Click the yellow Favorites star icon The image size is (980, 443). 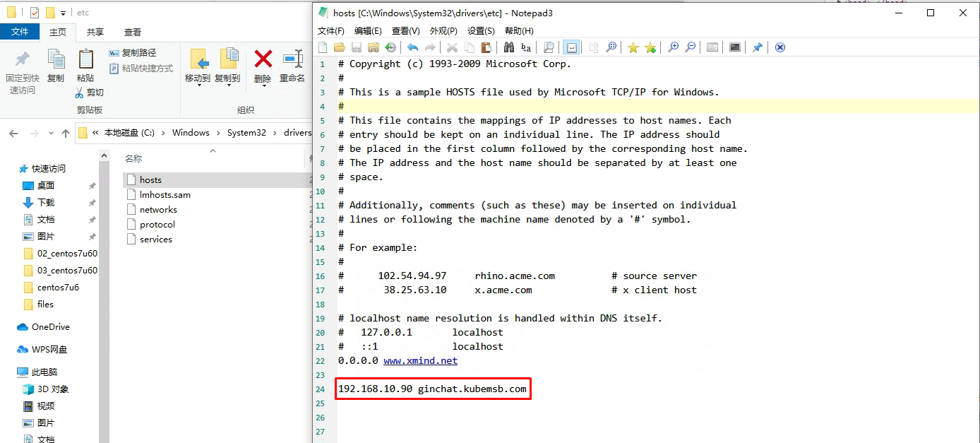(633, 47)
